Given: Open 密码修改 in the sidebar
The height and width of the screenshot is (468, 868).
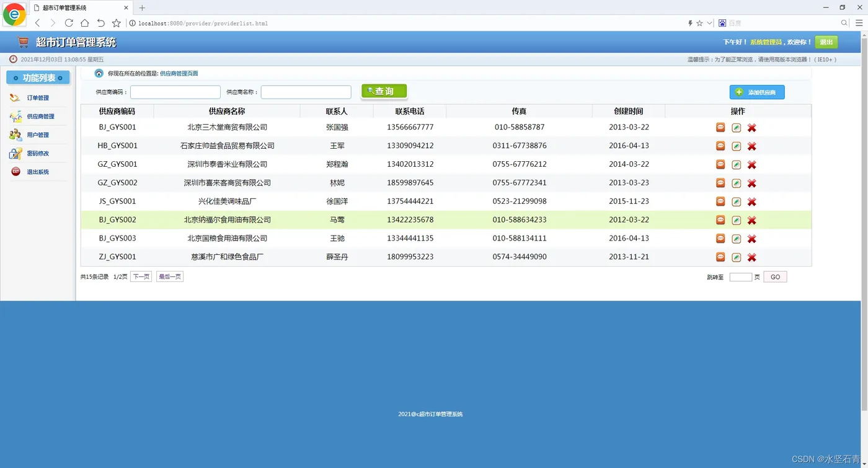Looking at the screenshot, I should (38, 154).
